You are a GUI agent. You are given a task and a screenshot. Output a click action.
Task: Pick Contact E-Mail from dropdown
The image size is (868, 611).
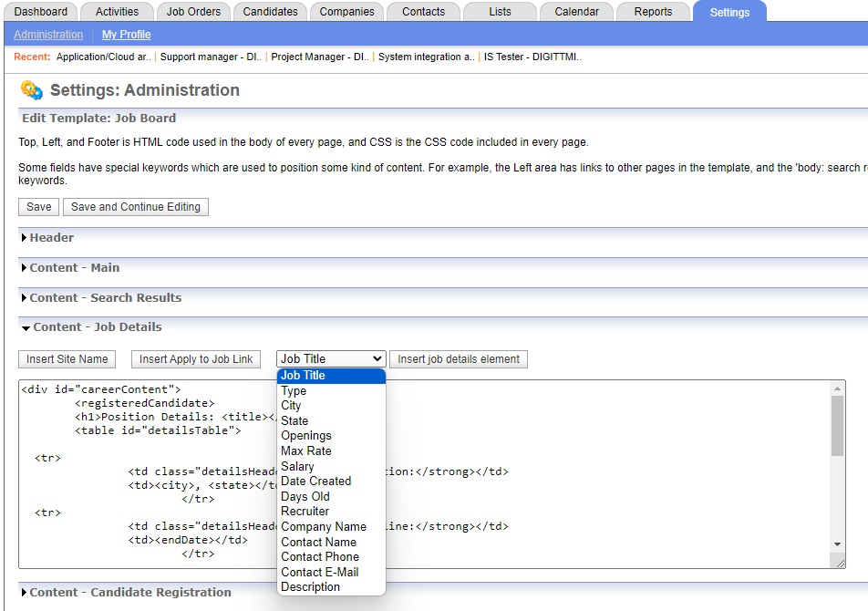pos(319,572)
